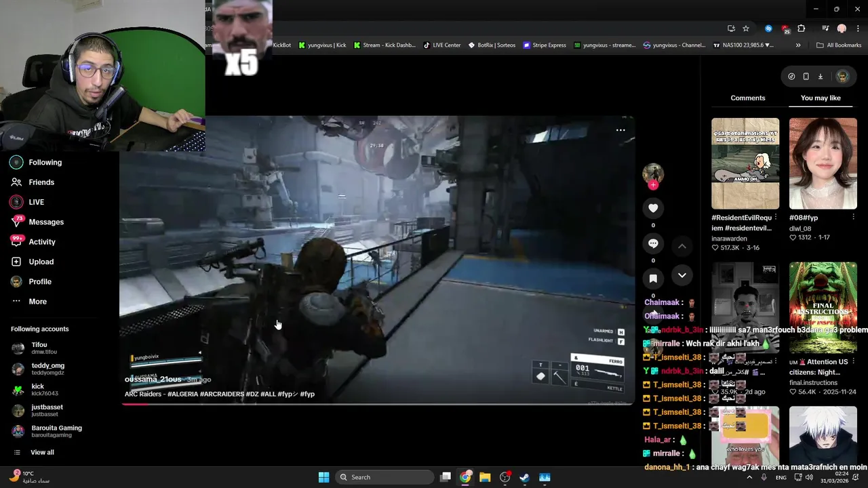This screenshot has height=488, width=868.
Task: Like the video with heart icon
Action: 653,208
